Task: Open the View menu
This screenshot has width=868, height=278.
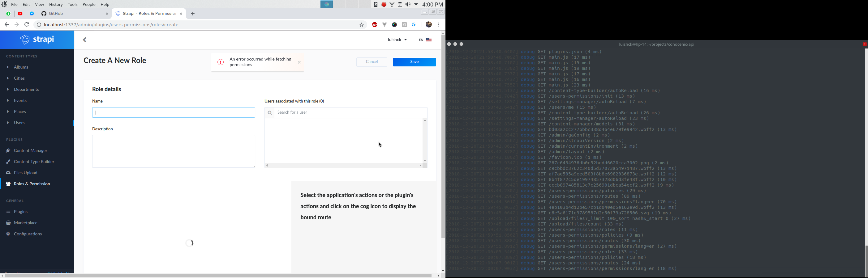Action: click(x=39, y=5)
